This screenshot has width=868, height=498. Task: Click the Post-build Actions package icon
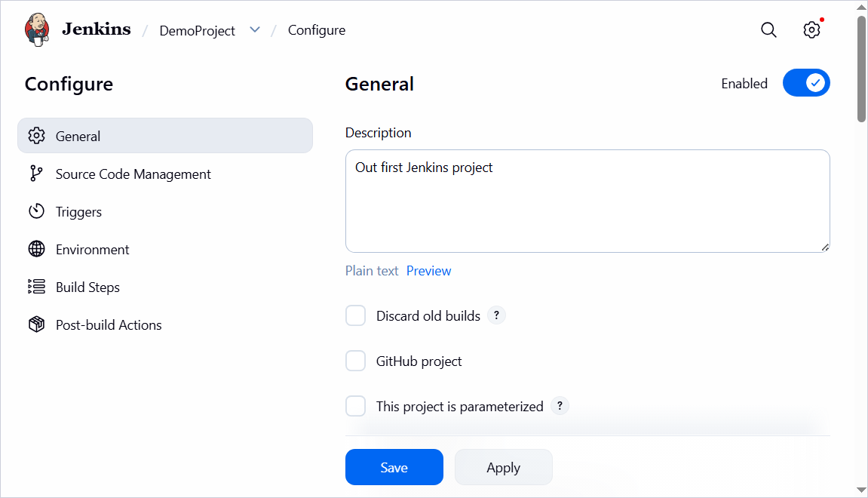36,324
